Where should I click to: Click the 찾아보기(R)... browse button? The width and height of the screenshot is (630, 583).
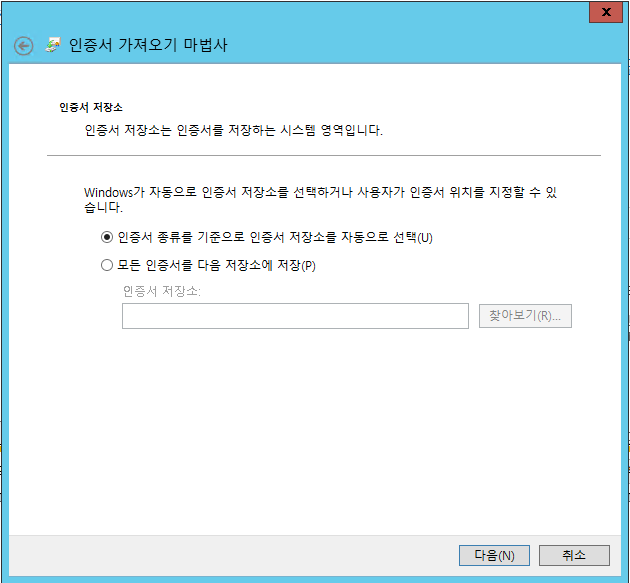(x=525, y=316)
